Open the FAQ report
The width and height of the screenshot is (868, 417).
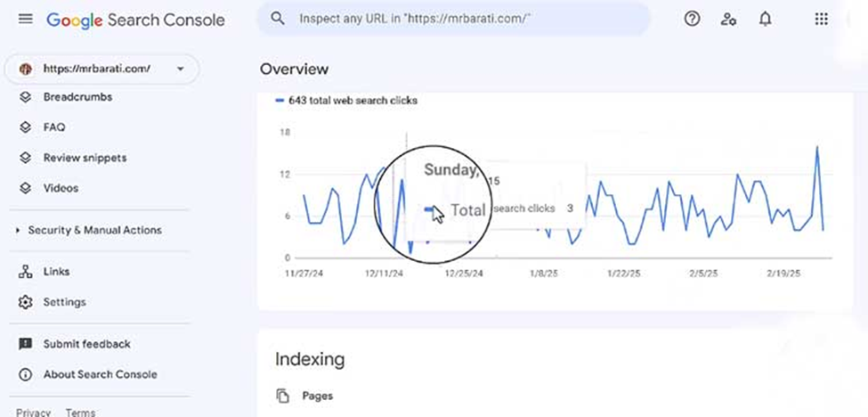click(54, 127)
